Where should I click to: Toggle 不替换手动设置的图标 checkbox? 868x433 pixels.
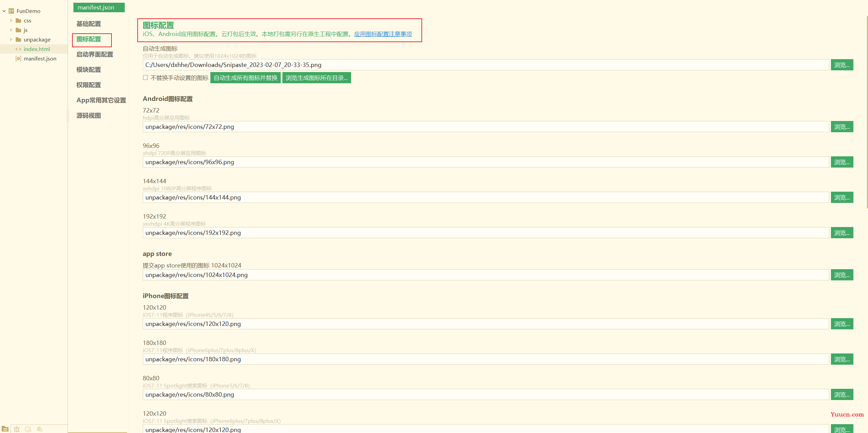pyautogui.click(x=145, y=78)
